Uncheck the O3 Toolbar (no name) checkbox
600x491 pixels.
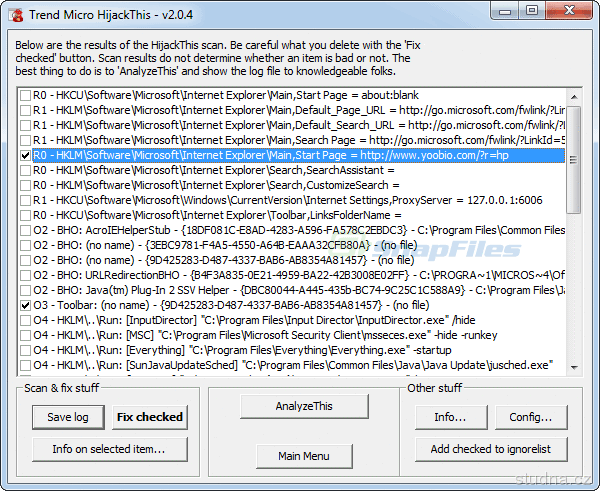pyautogui.click(x=25, y=305)
